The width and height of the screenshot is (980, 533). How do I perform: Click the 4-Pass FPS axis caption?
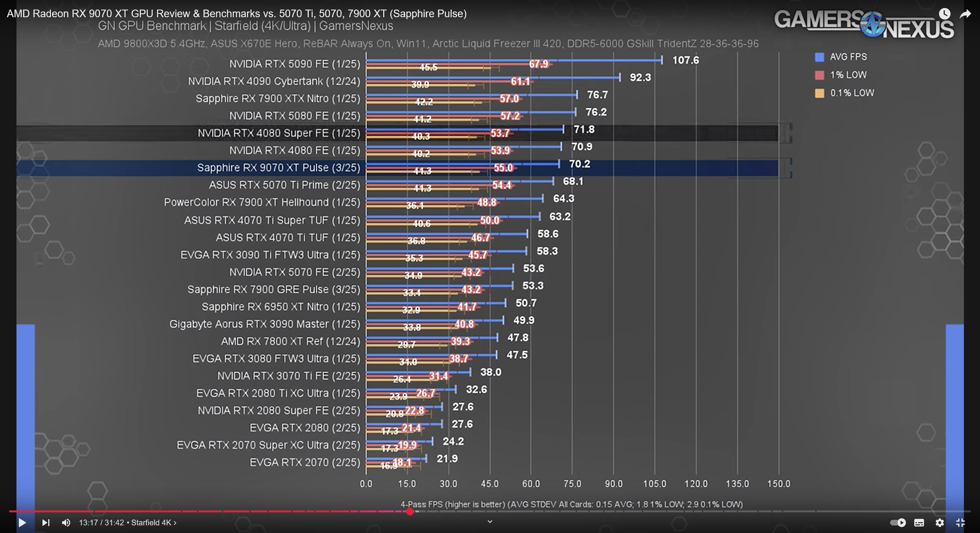coord(572,504)
